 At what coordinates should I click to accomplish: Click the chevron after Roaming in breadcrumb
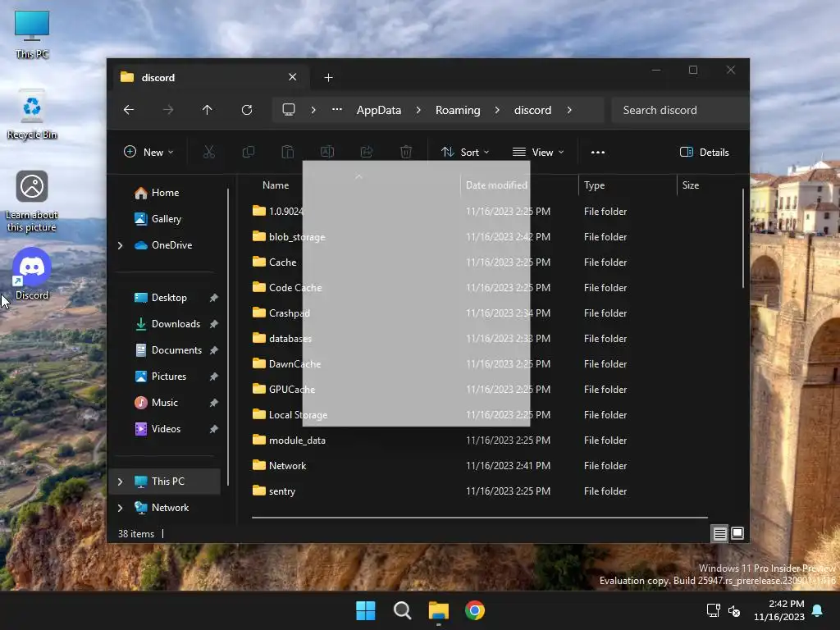point(497,110)
